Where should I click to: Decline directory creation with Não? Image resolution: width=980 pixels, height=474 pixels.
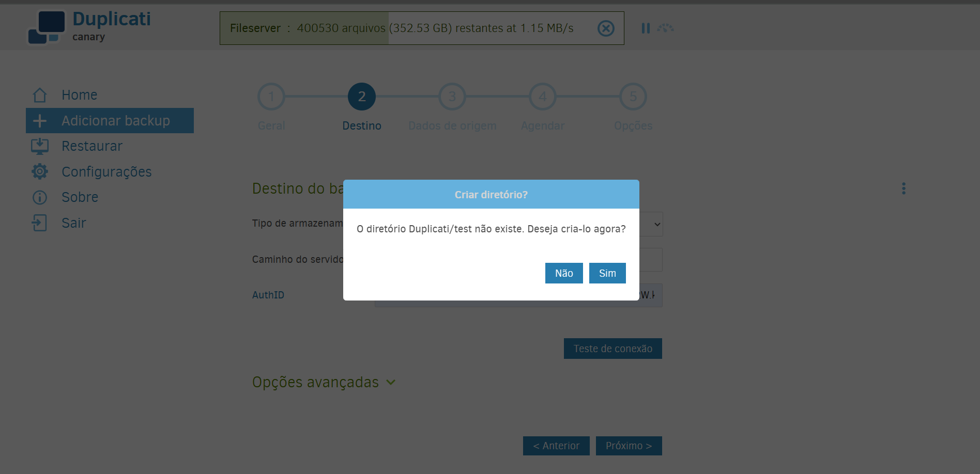(564, 273)
